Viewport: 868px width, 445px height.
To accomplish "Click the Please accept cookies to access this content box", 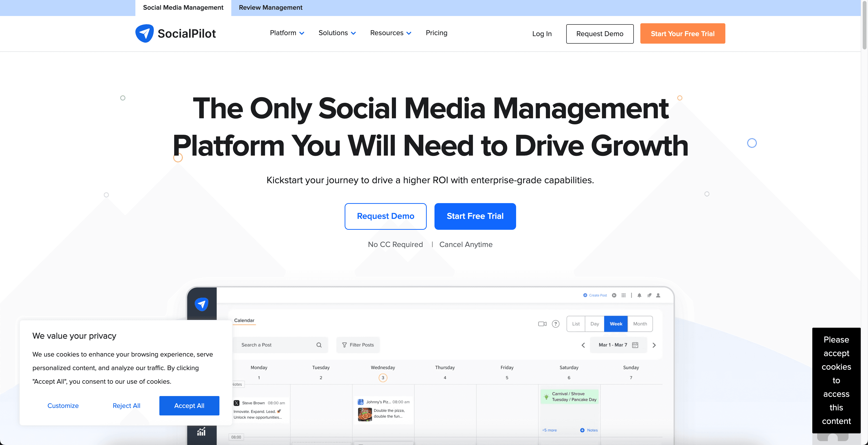I will 836,380.
